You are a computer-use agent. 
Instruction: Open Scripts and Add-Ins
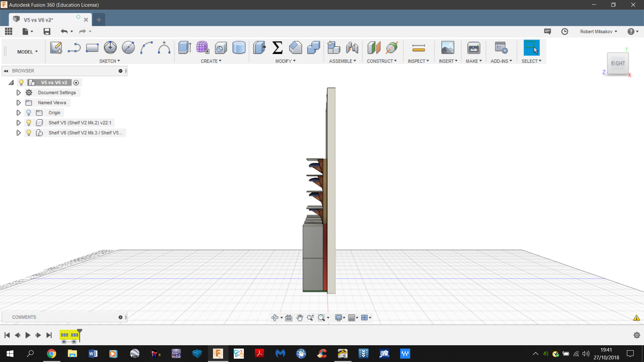[501, 48]
